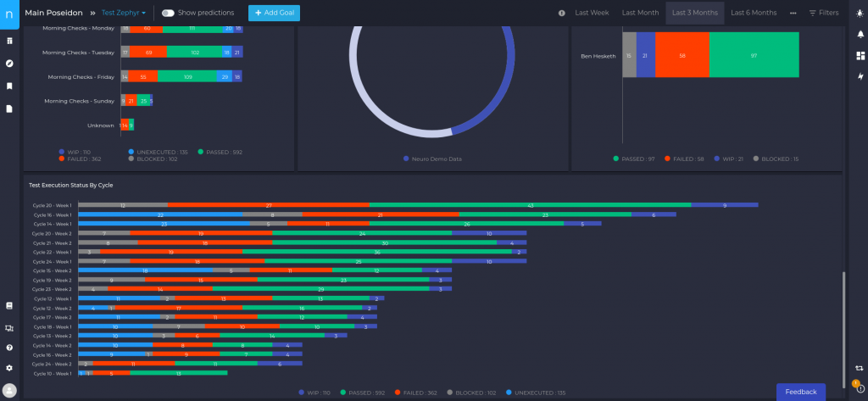The height and width of the screenshot is (401, 868).
Task: Toggle the WIP : 110 legend in the Morning Checks chart
Action: (75, 152)
